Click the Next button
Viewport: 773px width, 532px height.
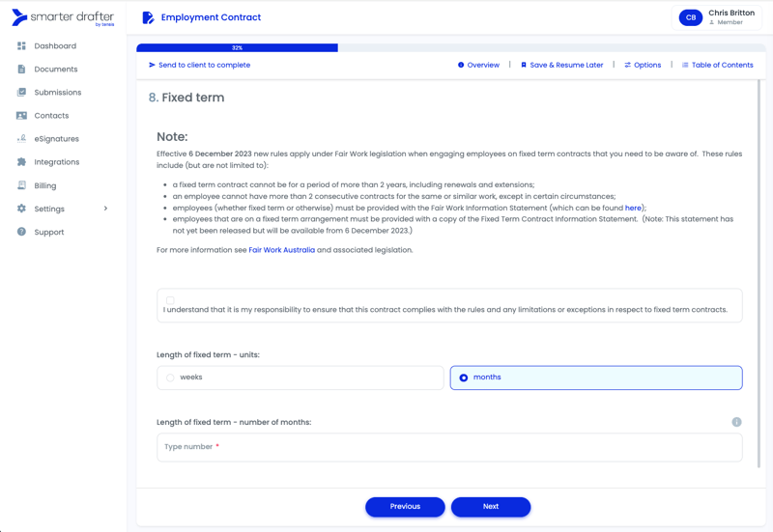point(490,507)
